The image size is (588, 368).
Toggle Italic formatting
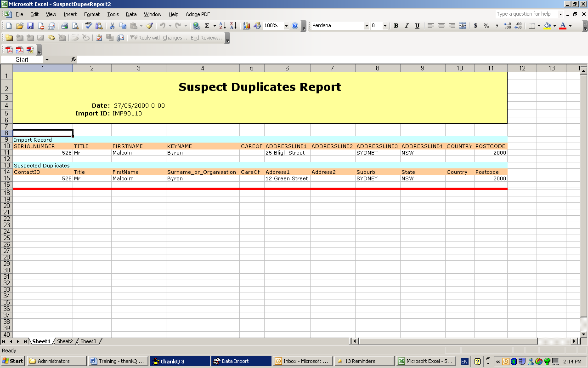[x=407, y=26]
